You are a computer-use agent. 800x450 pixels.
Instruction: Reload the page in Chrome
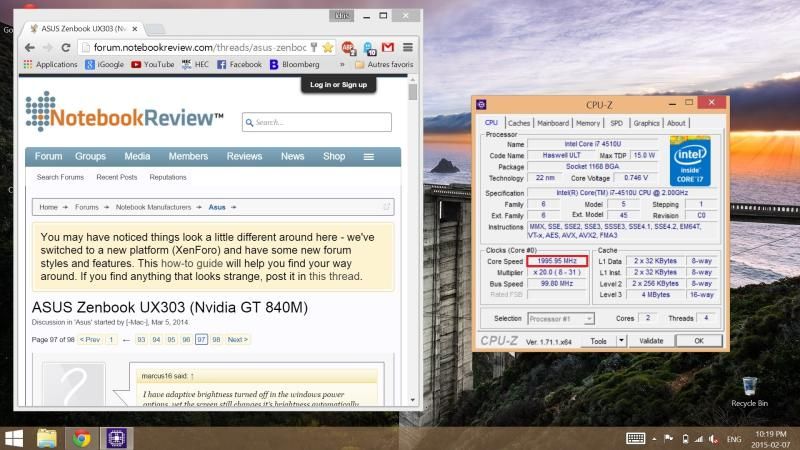pos(65,47)
